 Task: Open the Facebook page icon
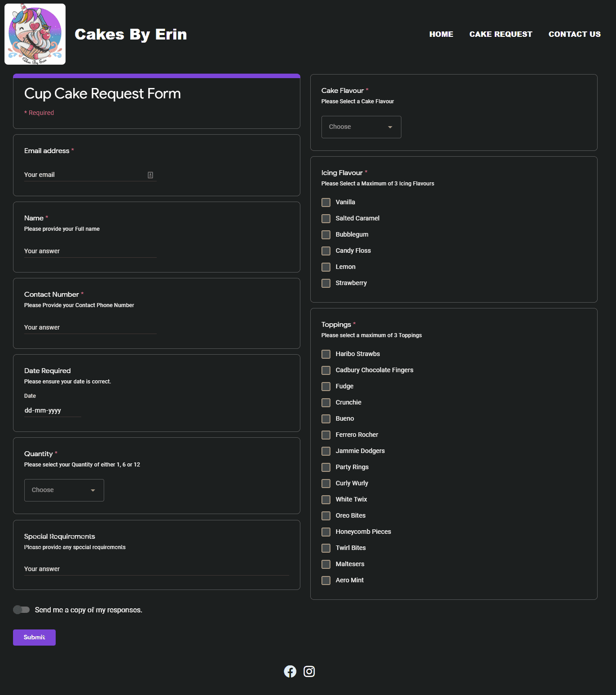click(290, 671)
